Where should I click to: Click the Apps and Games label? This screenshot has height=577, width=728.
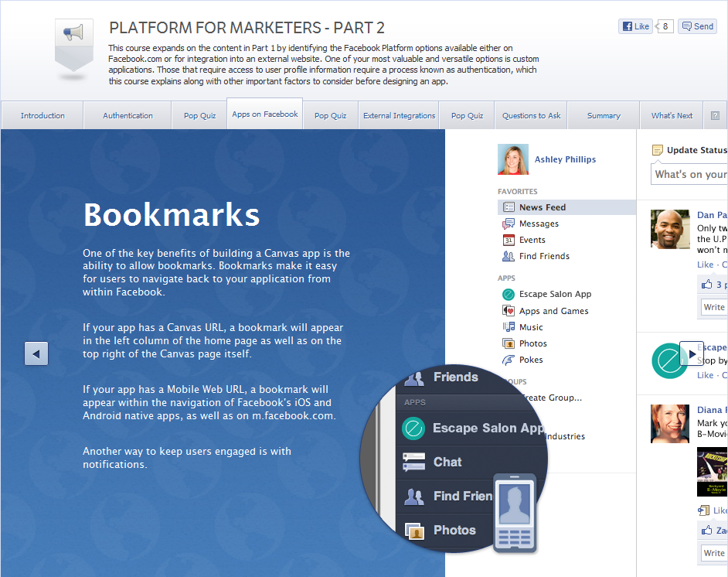(x=554, y=311)
